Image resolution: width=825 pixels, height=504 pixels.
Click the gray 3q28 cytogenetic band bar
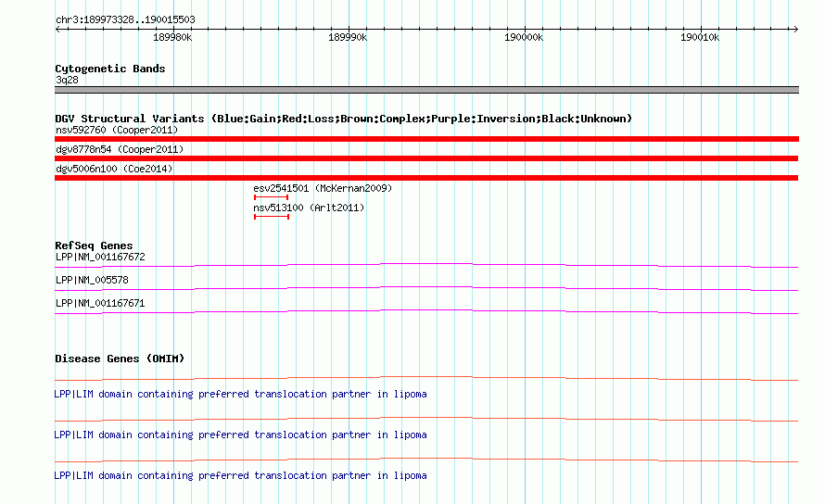point(426,90)
